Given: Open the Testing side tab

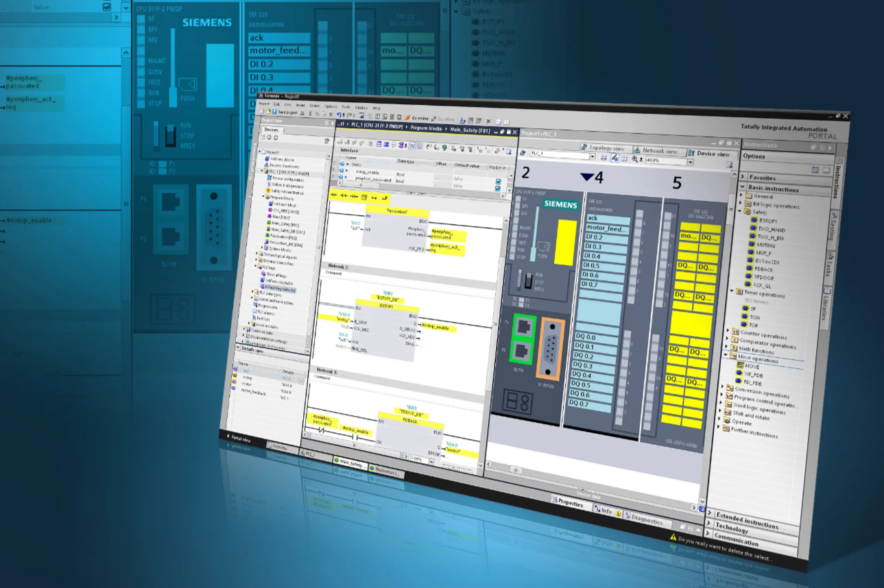Looking at the screenshot, I should coord(833,225).
